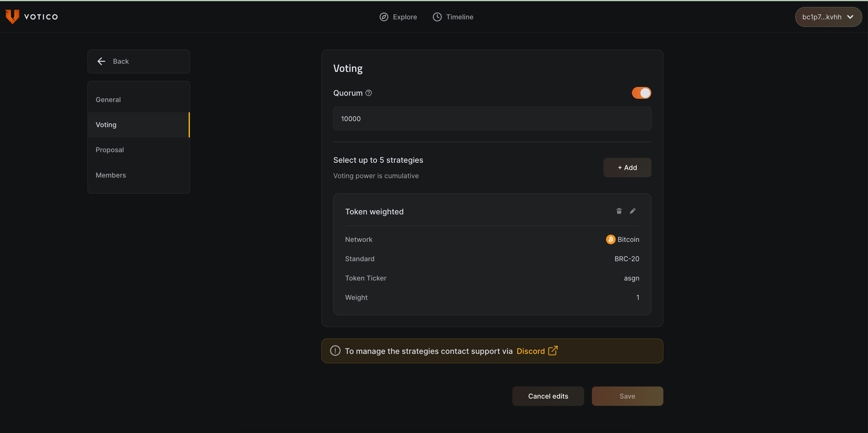Disable the Quorum toggle
Screen dimensions: 868x433
point(641,93)
